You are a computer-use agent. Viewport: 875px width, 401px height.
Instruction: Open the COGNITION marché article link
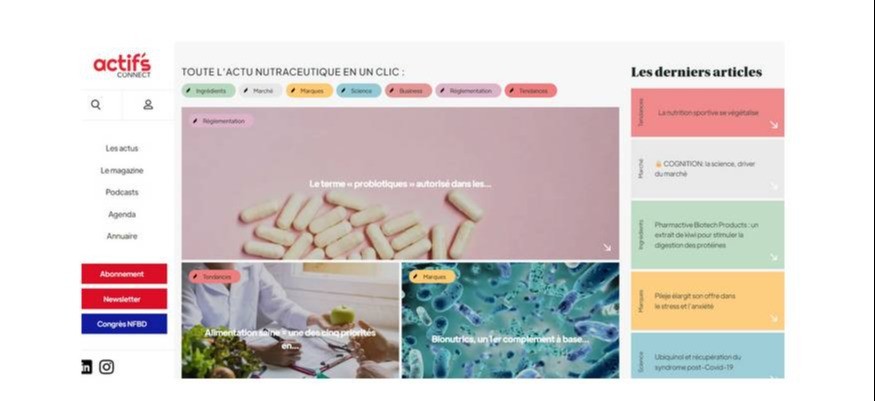point(705,169)
